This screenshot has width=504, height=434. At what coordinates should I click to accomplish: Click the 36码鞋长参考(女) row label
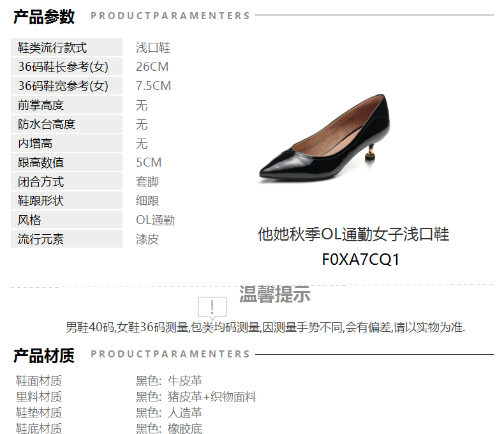click(x=66, y=66)
